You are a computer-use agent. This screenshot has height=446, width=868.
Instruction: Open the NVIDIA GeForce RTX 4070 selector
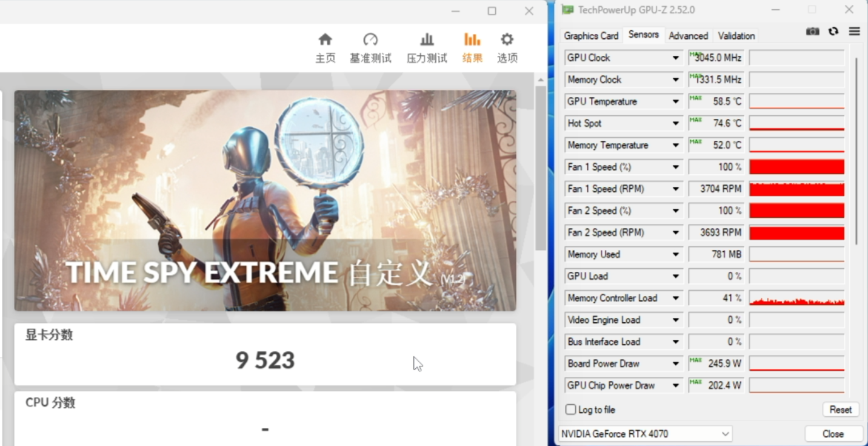tap(645, 434)
